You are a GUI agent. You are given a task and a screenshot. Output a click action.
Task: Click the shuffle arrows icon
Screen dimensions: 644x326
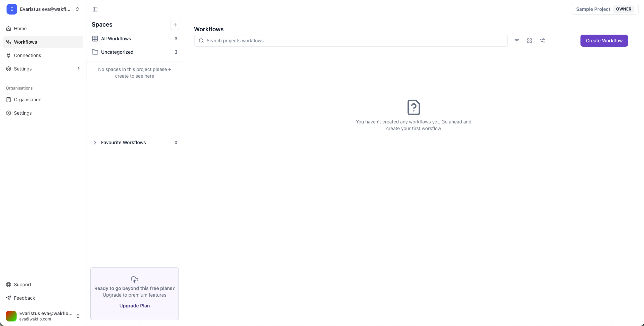click(x=542, y=41)
